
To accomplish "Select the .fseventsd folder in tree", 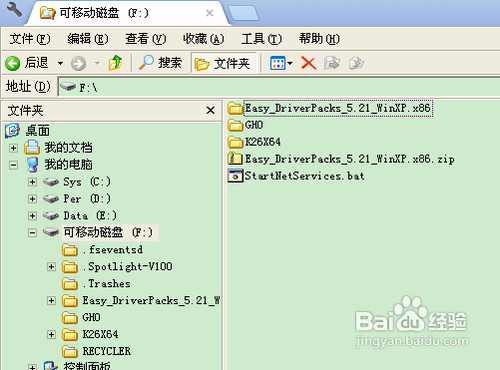I will tap(113, 249).
